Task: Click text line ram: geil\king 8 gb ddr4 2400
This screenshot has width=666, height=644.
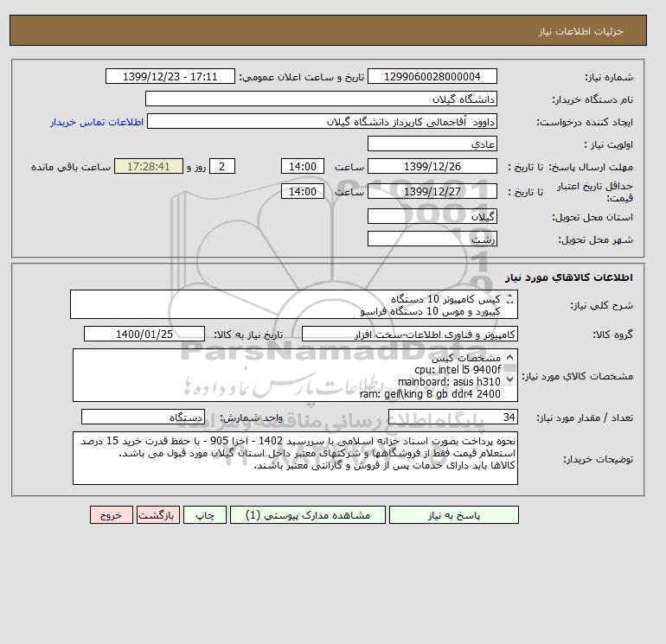Action: coord(430,394)
